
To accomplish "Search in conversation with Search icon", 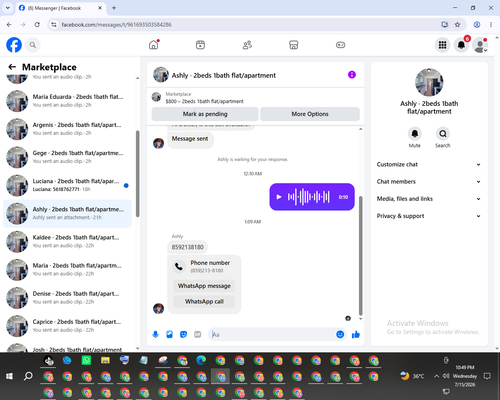I will (x=443, y=134).
